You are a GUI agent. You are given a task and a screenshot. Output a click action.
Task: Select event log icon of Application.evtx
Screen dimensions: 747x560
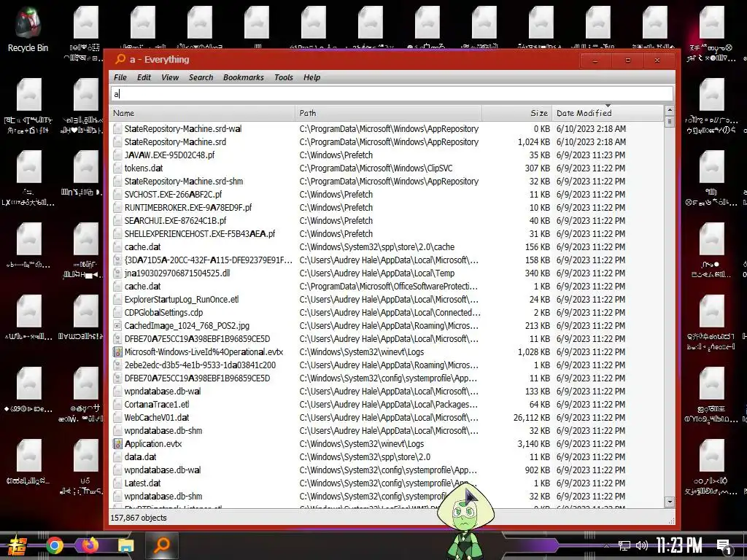click(117, 444)
